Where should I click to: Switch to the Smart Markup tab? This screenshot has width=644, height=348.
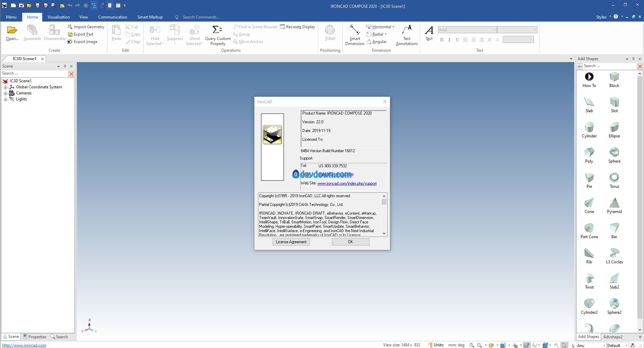click(x=150, y=17)
